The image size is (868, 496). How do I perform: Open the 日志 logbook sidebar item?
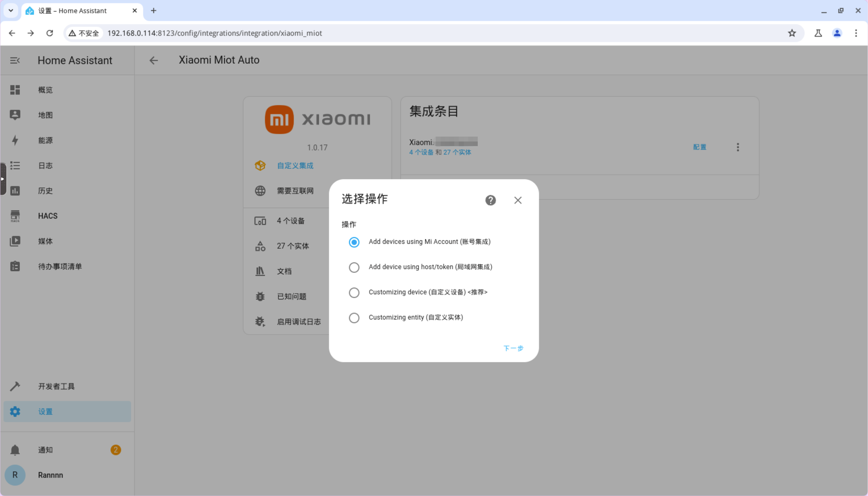(x=45, y=165)
